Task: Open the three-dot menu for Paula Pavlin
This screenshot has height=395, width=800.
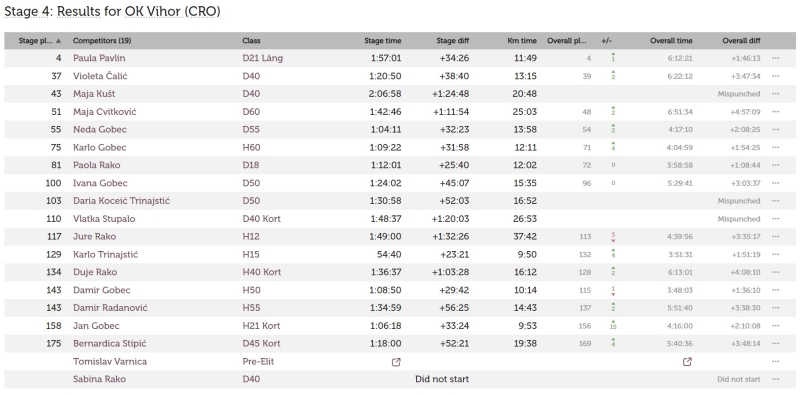Action: tap(776, 58)
